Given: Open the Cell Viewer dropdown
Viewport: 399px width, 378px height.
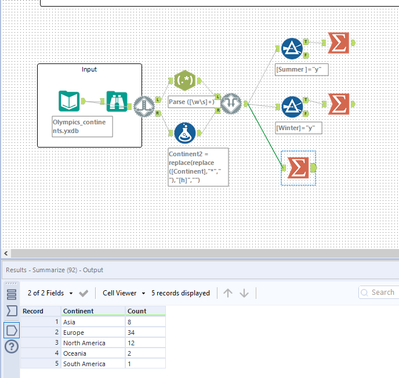Looking at the screenshot, I should pos(124,293).
